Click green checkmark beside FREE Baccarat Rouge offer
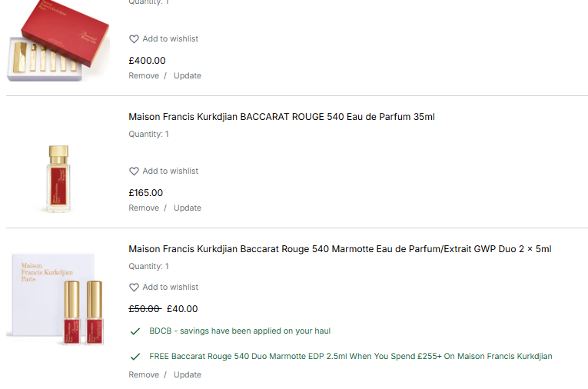Viewport: 588px width, 389px height. [x=135, y=357]
